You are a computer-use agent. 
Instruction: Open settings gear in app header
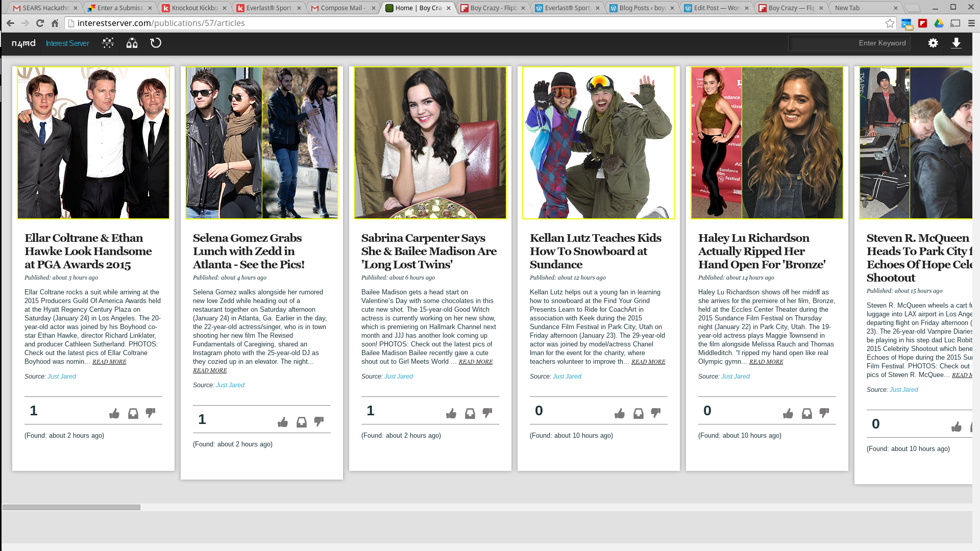pyautogui.click(x=933, y=43)
